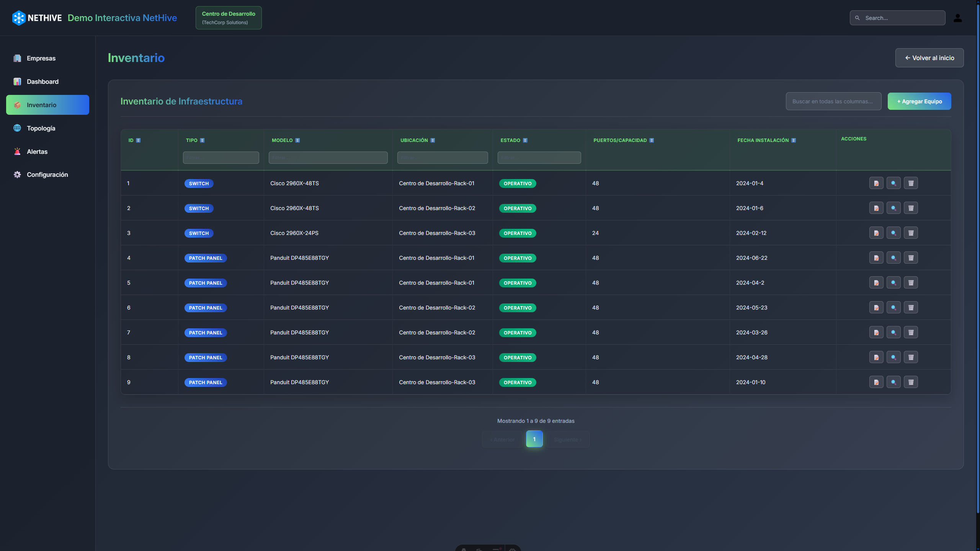
Task: Click Volver al inicio button
Action: click(929, 58)
